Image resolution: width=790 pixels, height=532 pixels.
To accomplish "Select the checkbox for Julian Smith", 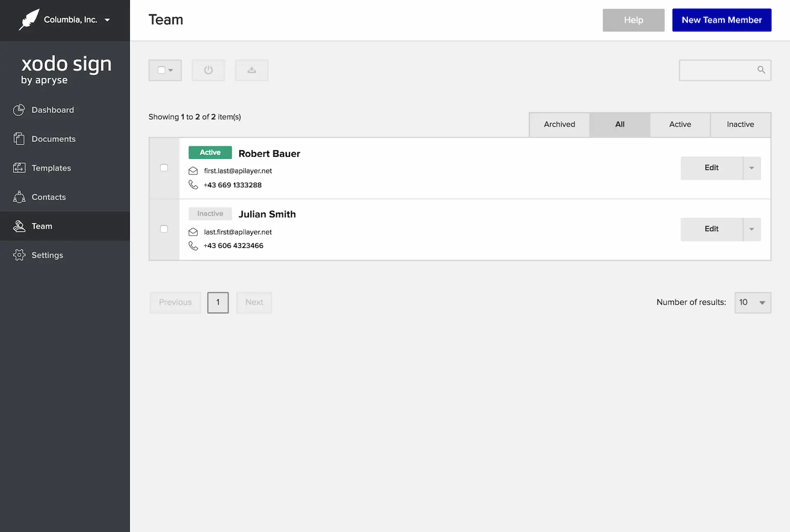I will pyautogui.click(x=164, y=229).
